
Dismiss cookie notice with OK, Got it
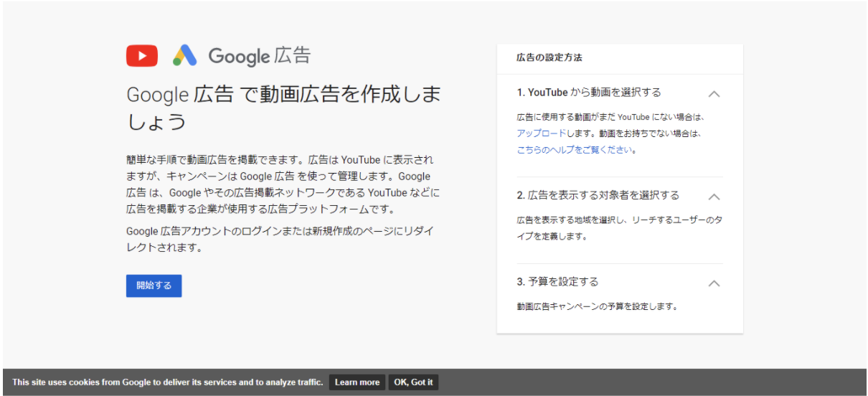pyautogui.click(x=413, y=382)
